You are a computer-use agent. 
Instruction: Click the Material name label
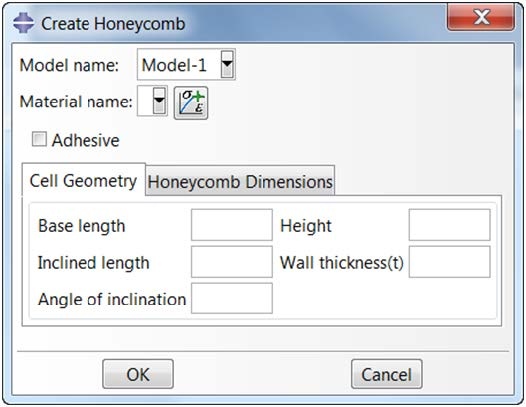76,101
